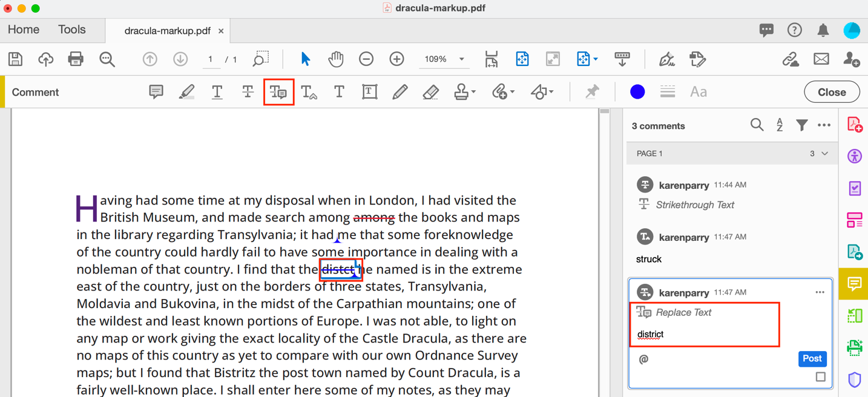Select the Highlight Text tool
The height and width of the screenshot is (397, 868).
[x=186, y=92]
